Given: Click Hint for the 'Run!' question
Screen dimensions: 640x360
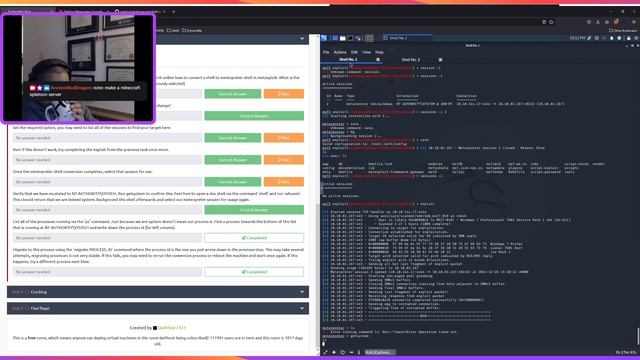Looking at the screenshot, I should coord(284,160).
